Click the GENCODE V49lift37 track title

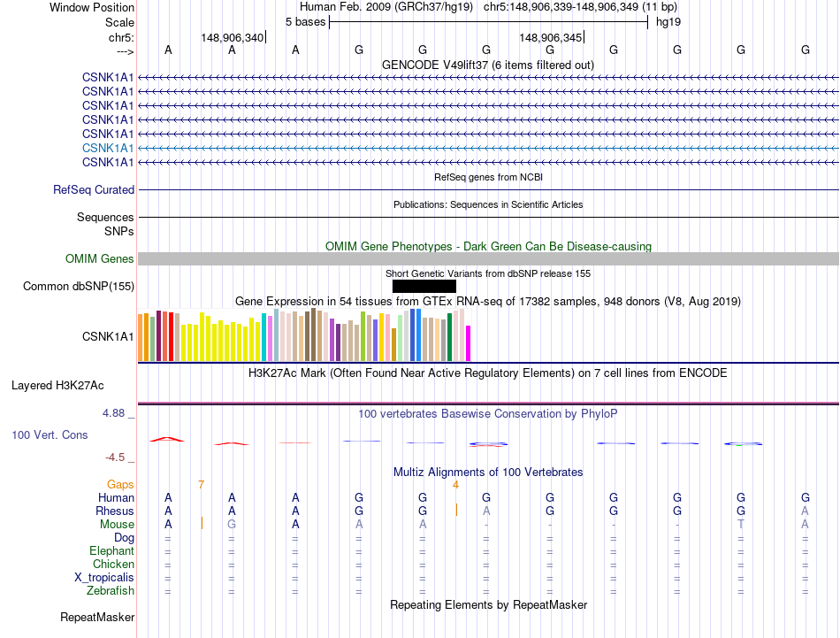click(x=488, y=65)
